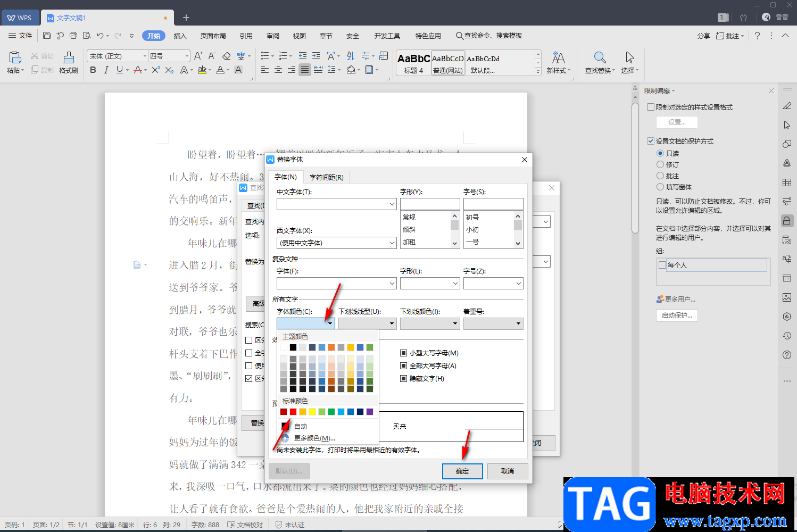Image resolution: width=797 pixels, height=532 pixels.
Task: Toggle 隐藏文字(H) checkbox
Action: (403, 378)
